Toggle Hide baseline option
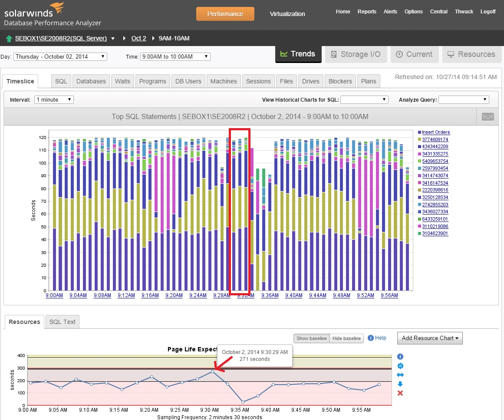 [346, 338]
